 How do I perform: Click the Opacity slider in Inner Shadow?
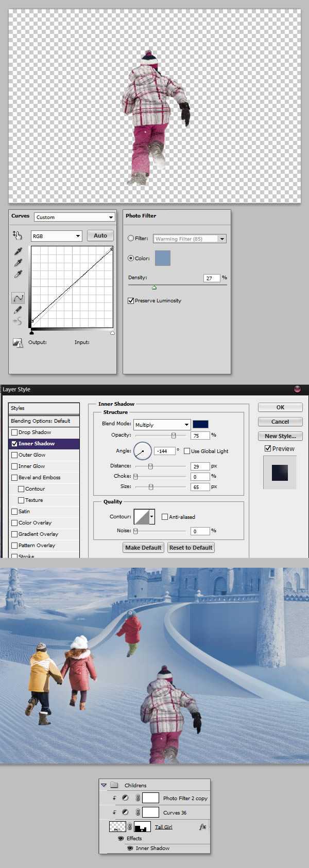(174, 436)
